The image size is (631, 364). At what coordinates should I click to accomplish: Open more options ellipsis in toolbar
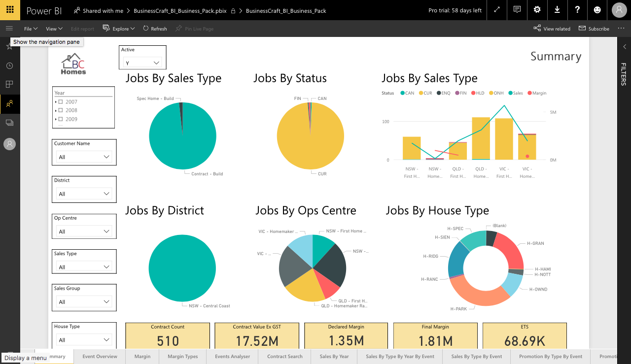[x=621, y=29]
